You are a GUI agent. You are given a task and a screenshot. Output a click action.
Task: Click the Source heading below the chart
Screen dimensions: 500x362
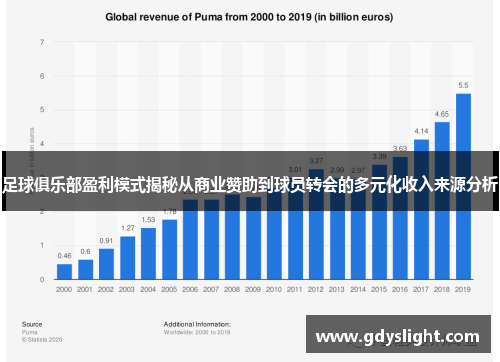pyautogui.click(x=32, y=324)
